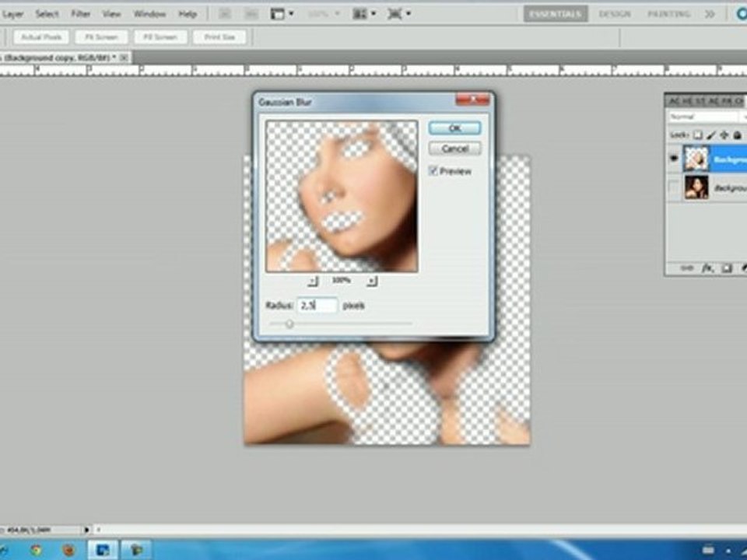The image size is (747, 560).
Task: Open the Filter menu
Action: 80,14
